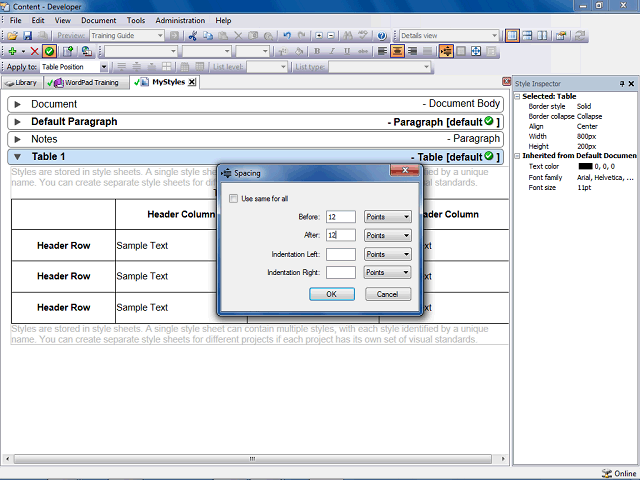Image resolution: width=640 pixels, height=480 pixels.
Task: Open the Before units Points dropdown
Action: tap(387, 217)
